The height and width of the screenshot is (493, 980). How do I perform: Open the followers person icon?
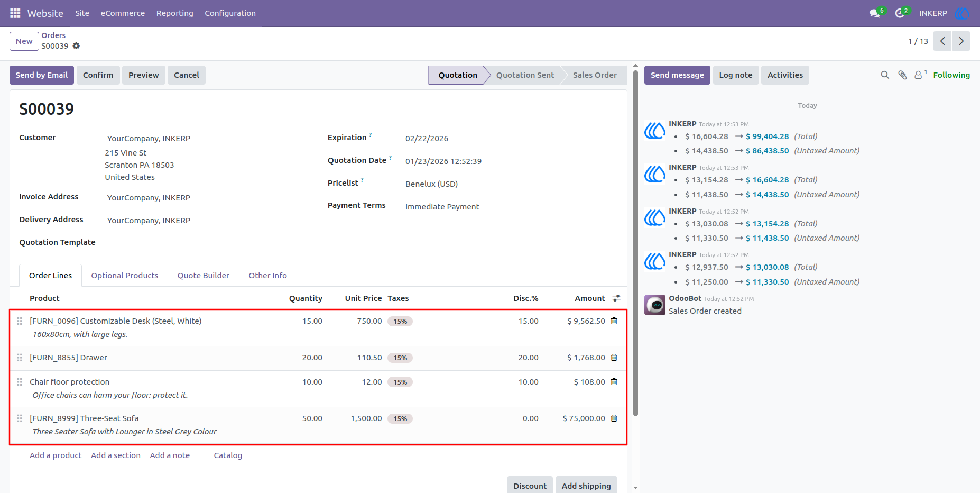919,75
